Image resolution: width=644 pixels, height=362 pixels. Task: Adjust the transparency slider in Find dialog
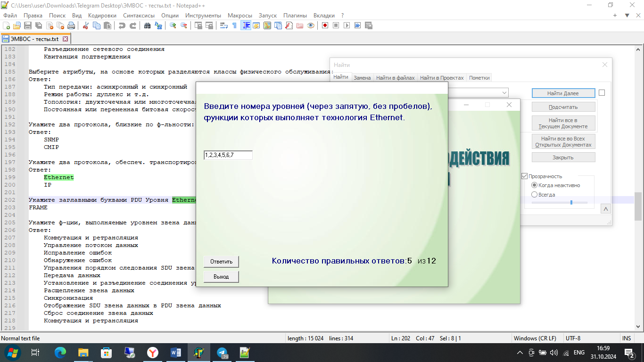[571, 202]
